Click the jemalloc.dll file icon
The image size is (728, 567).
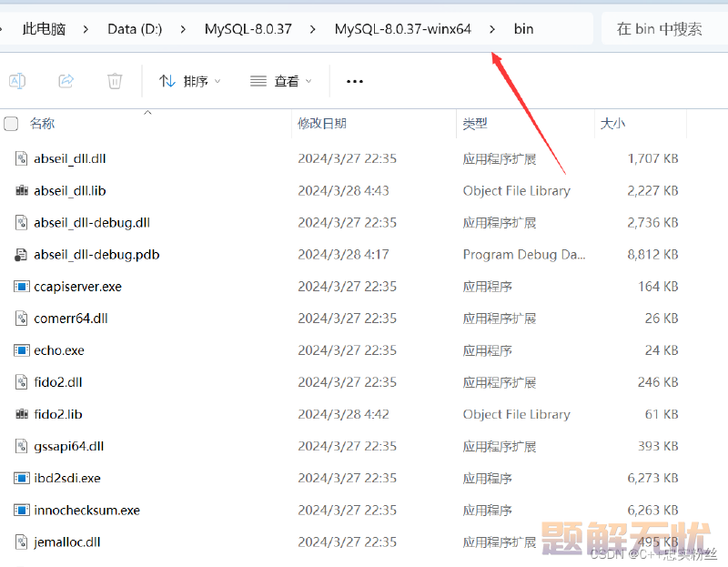21,542
